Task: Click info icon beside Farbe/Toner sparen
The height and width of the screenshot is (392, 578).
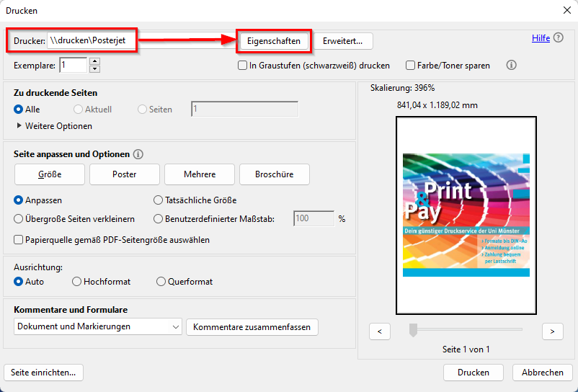Action: (512, 65)
